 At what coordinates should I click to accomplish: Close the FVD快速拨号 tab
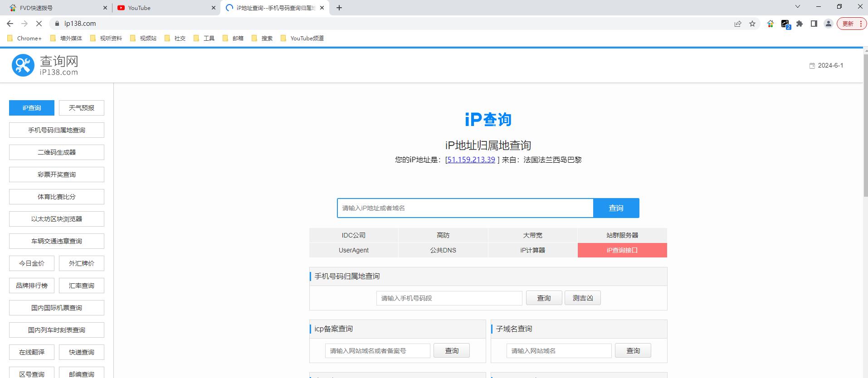pyautogui.click(x=105, y=8)
